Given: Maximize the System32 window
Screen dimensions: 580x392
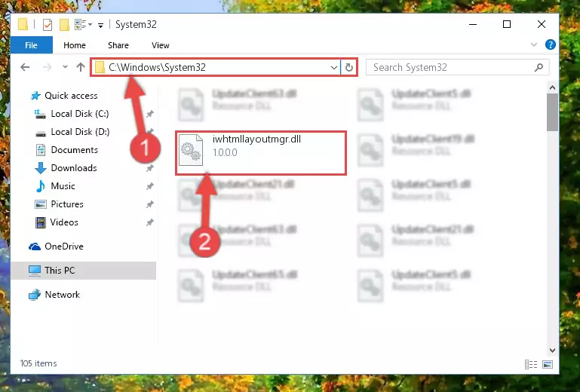Looking at the screenshot, I should (x=507, y=24).
